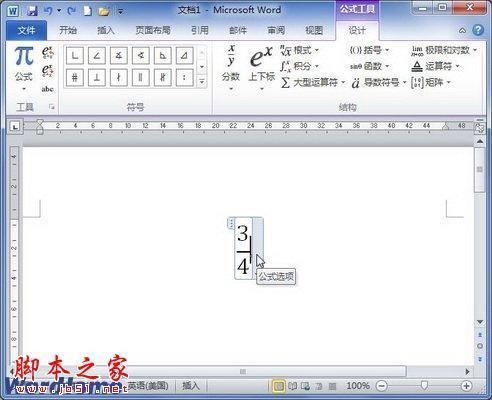Click the 矩阵 (Matrix) button
The image size is (492, 400).
(x=431, y=82)
